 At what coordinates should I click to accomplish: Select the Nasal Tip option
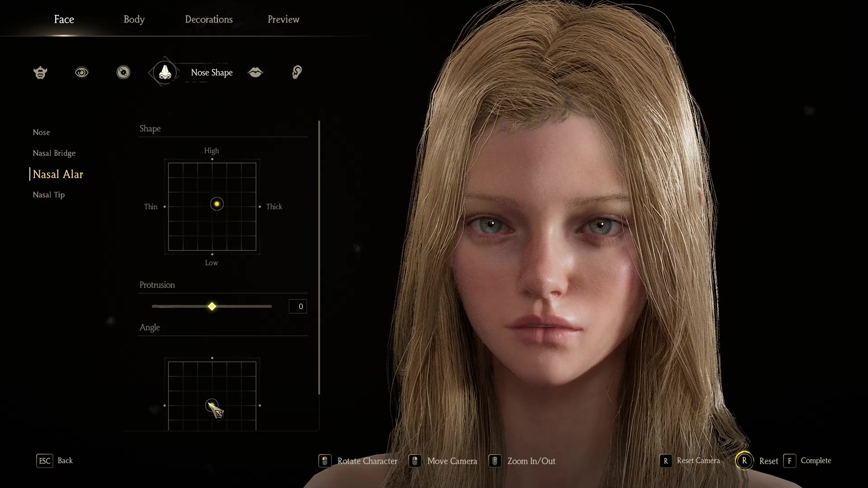49,195
